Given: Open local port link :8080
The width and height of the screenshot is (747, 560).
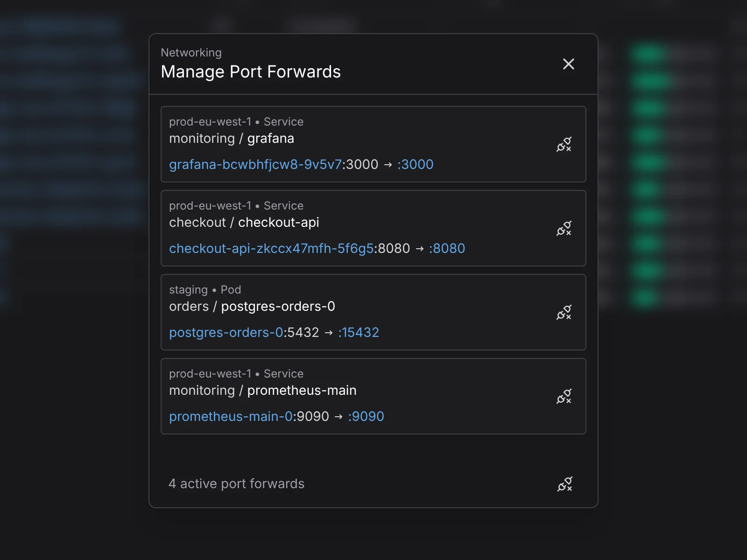Looking at the screenshot, I should 447,248.
